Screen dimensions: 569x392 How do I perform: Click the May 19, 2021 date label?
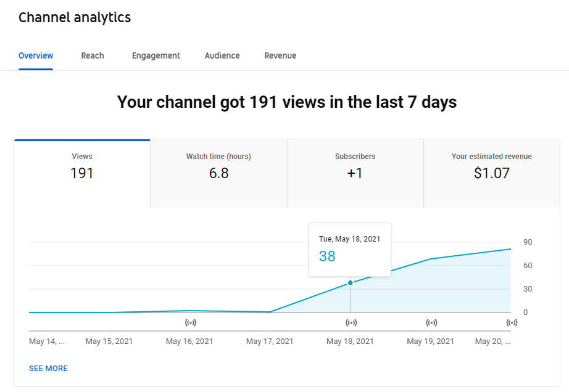click(x=430, y=341)
